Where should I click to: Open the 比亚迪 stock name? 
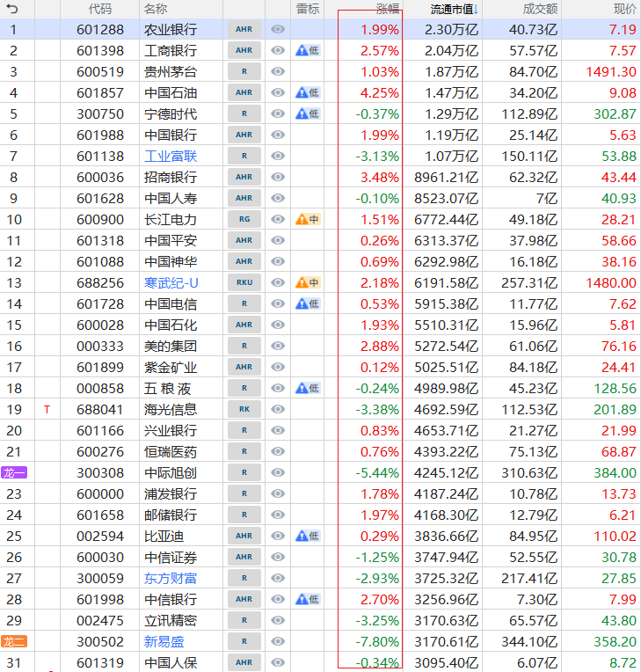click(x=164, y=537)
